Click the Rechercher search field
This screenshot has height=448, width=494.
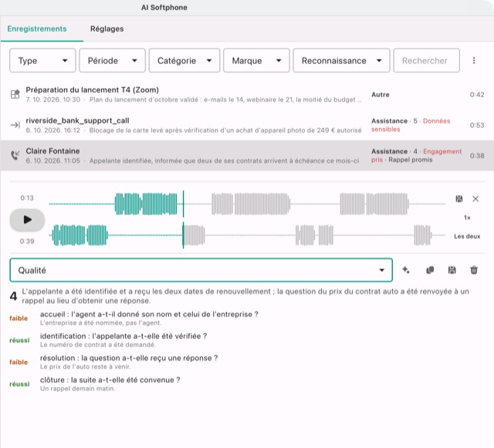click(x=426, y=60)
